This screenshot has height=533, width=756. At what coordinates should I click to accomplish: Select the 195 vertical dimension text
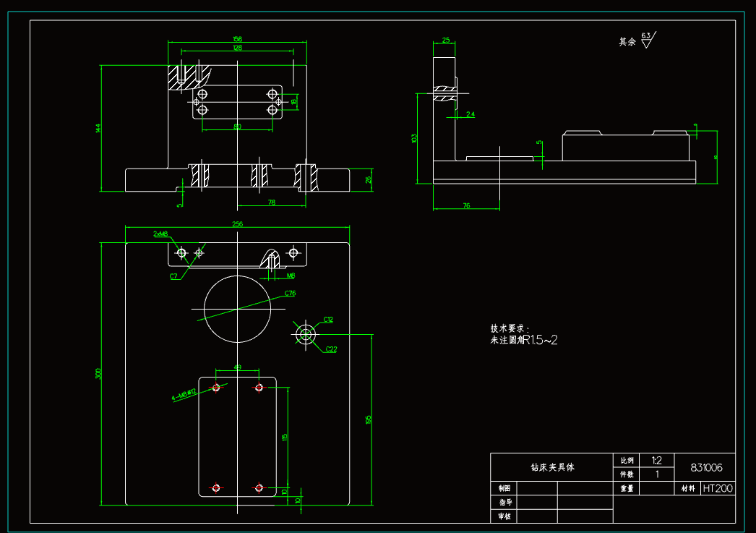coord(369,419)
